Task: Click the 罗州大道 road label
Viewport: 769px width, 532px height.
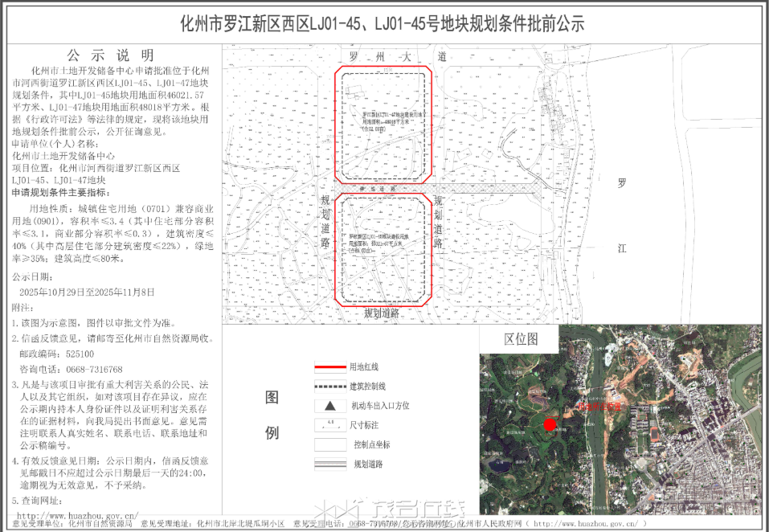Action: tap(397, 58)
